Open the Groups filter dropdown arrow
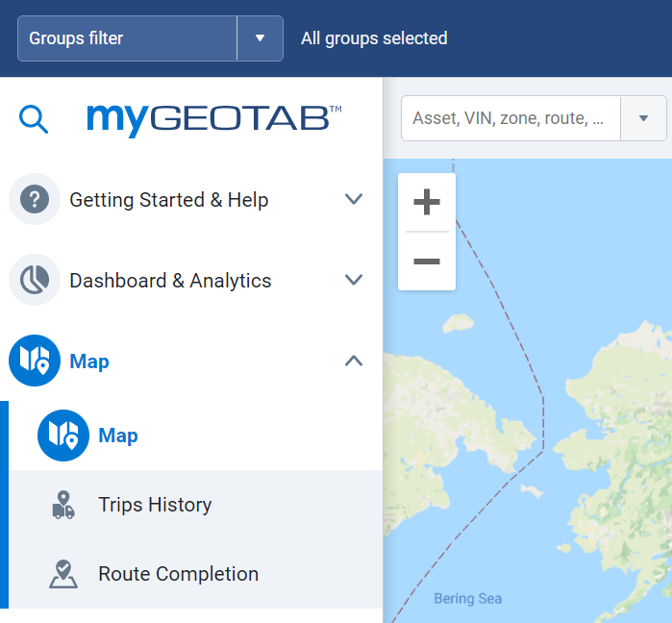672x623 pixels. point(260,38)
